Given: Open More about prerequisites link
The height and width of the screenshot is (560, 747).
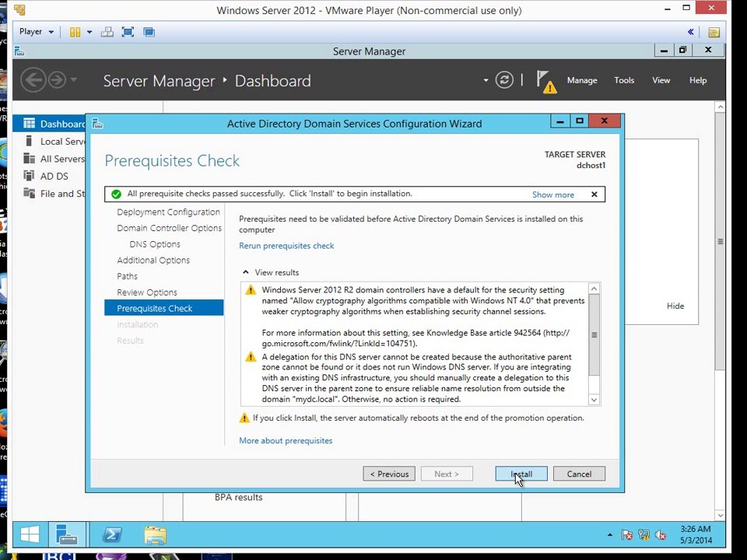Looking at the screenshot, I should pyautogui.click(x=286, y=440).
